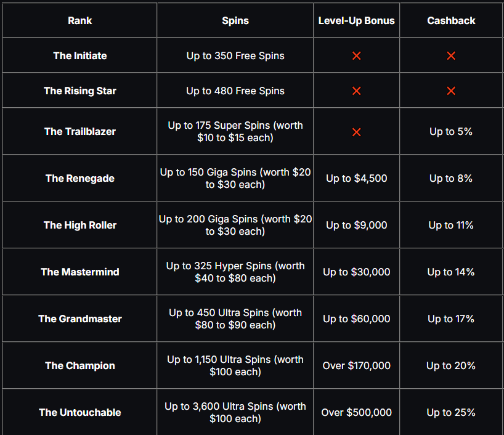This screenshot has width=504, height=435.
Task: Click the Level-Up Bonus column header
Action: (356, 20)
